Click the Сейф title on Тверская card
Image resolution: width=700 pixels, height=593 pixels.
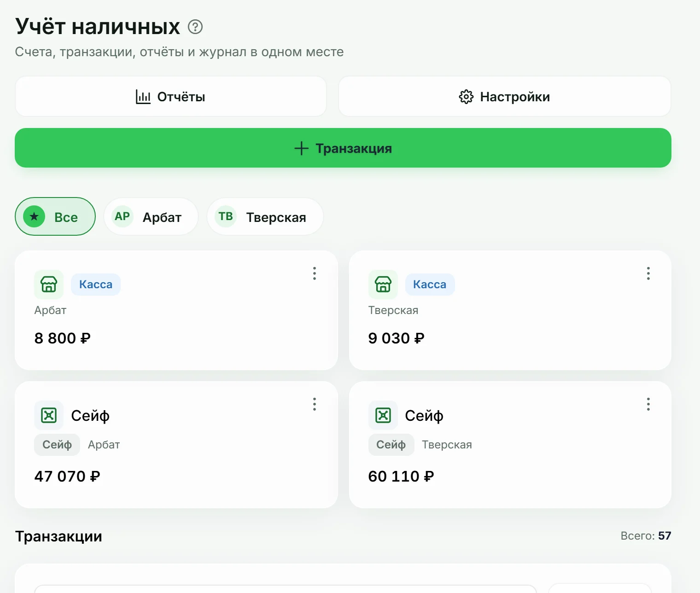click(424, 416)
